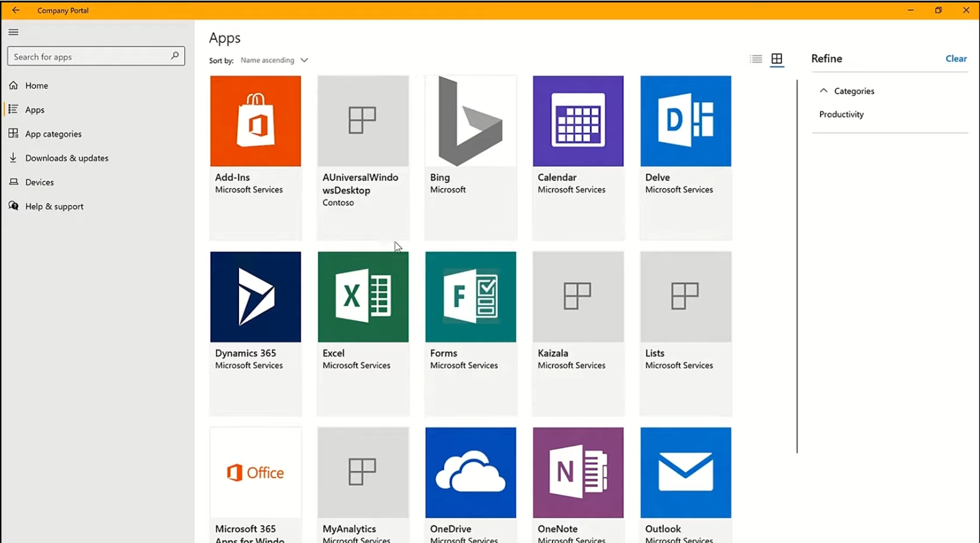Viewport: 980px width, 543px height.
Task: Open the Add-Ins app tile icon
Action: pos(255,121)
